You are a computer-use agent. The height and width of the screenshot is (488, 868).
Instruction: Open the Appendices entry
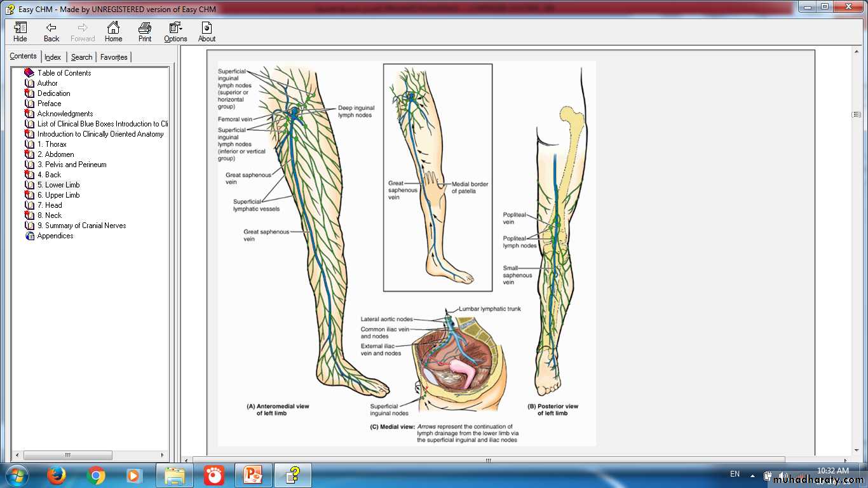click(x=55, y=236)
